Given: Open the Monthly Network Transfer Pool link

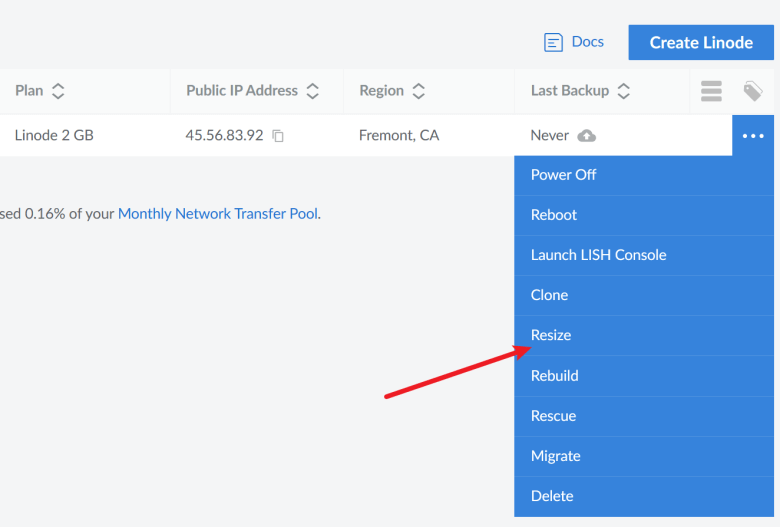Looking at the screenshot, I should (218, 213).
